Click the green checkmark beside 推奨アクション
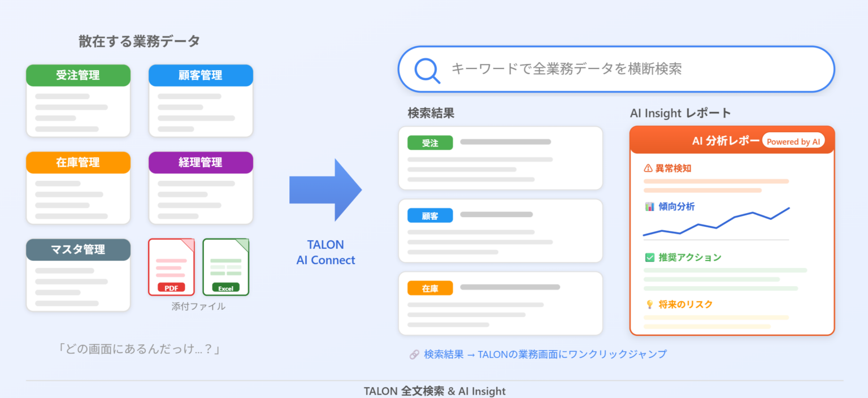Image resolution: width=868 pixels, height=398 pixels. click(x=649, y=257)
